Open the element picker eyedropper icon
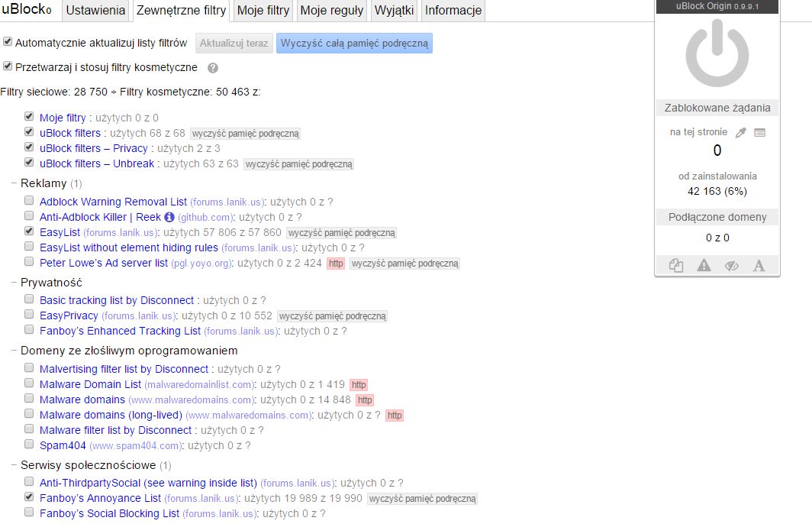Screen dimensions: 812x524 coord(741,133)
